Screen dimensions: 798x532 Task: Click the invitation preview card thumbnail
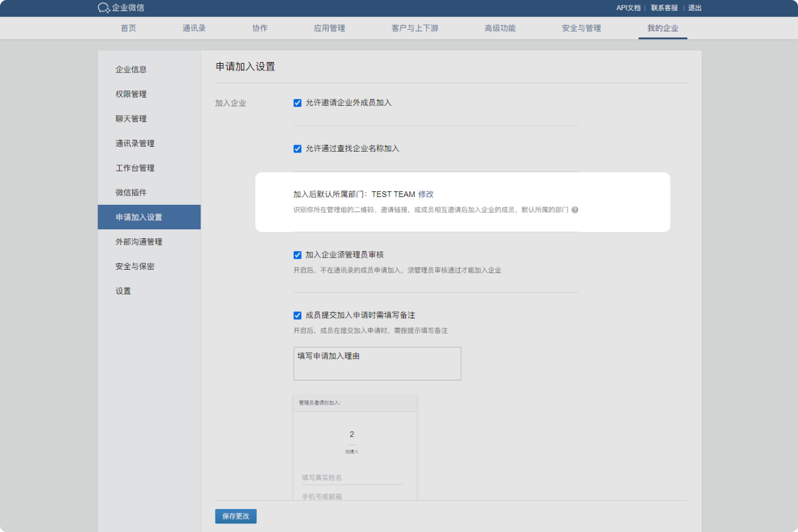tap(355, 447)
